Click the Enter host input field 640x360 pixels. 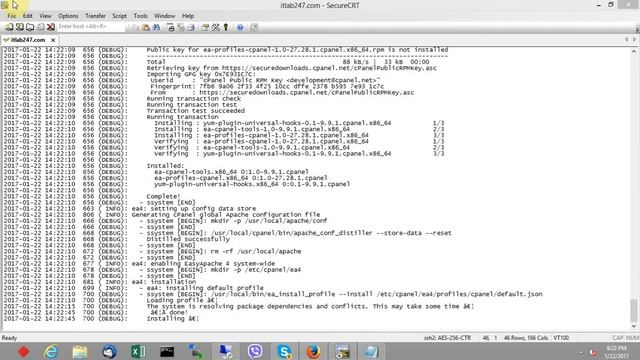coord(91,27)
